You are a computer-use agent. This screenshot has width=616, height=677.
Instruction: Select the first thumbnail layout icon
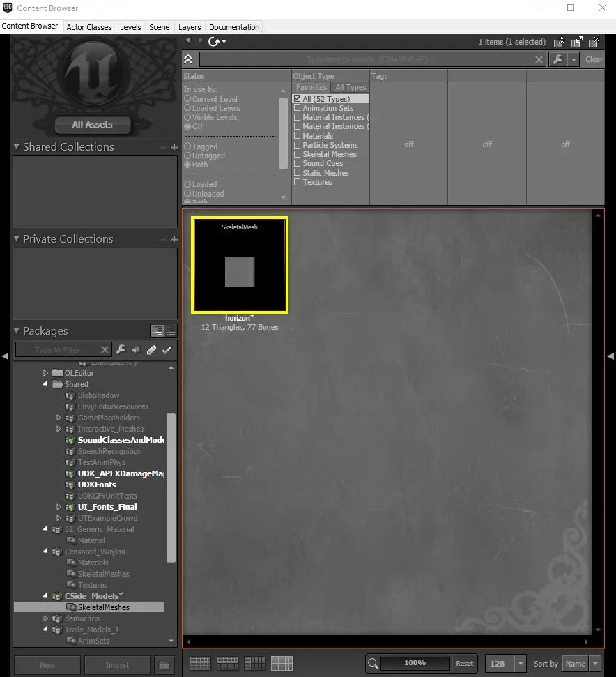click(200, 663)
